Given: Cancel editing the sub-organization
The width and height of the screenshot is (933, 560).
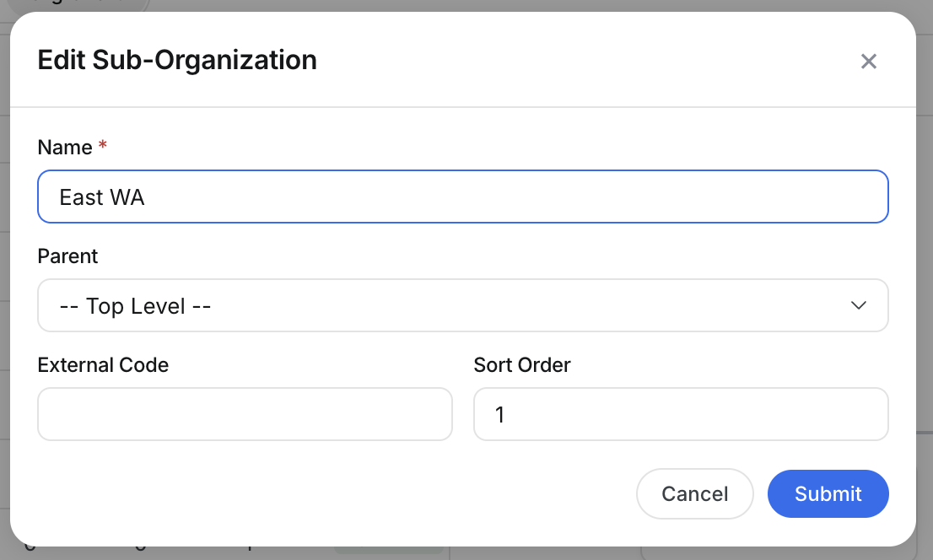Looking at the screenshot, I should 695,494.
